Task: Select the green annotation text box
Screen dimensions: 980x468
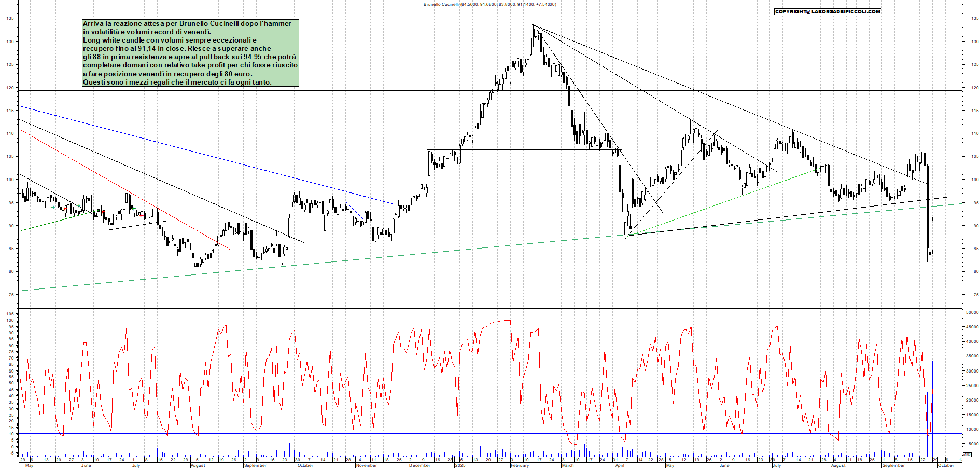Action: pyautogui.click(x=190, y=53)
